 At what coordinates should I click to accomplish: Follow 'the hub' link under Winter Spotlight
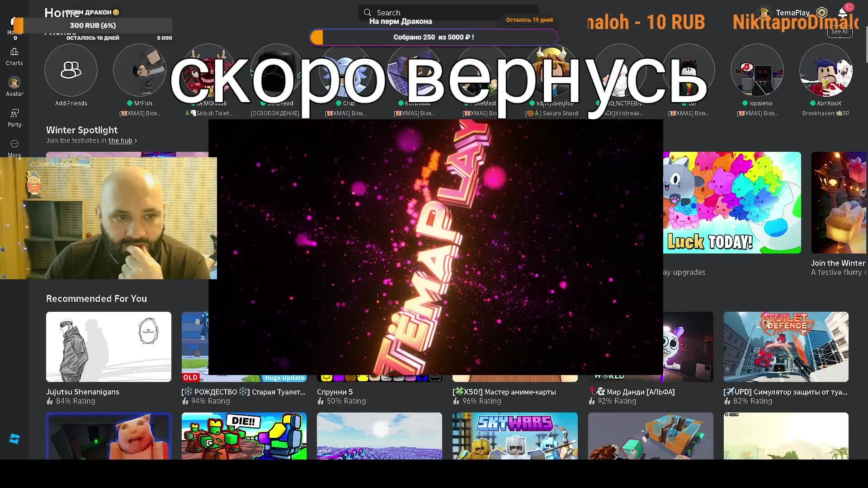120,141
